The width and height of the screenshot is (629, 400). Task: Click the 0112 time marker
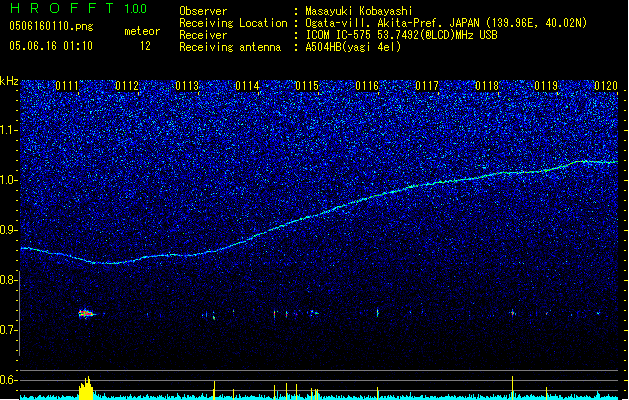[127, 86]
